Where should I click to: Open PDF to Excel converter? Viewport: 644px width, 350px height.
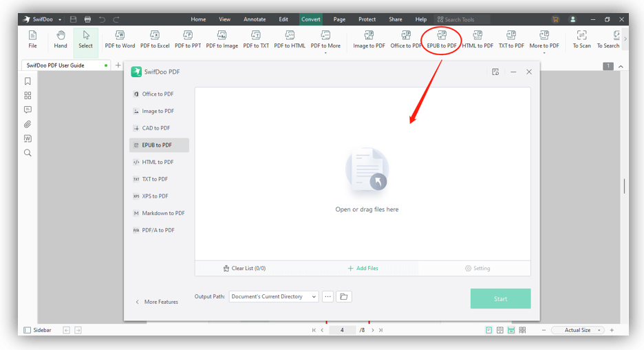point(155,39)
